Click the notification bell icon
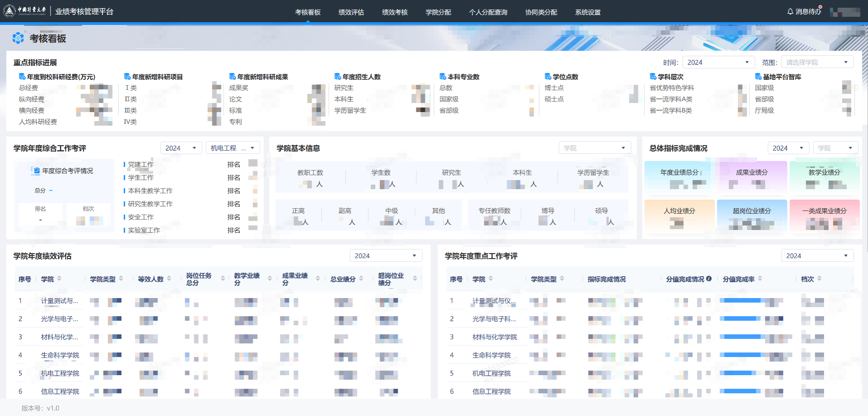 (790, 12)
